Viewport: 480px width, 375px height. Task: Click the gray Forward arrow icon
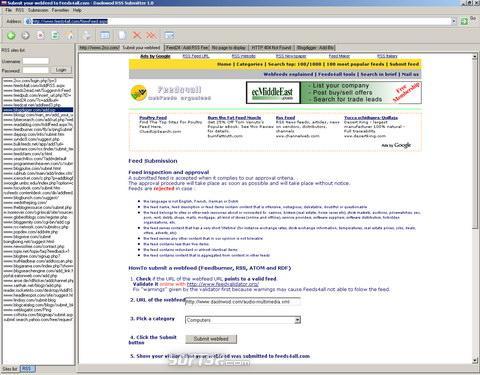point(26,35)
